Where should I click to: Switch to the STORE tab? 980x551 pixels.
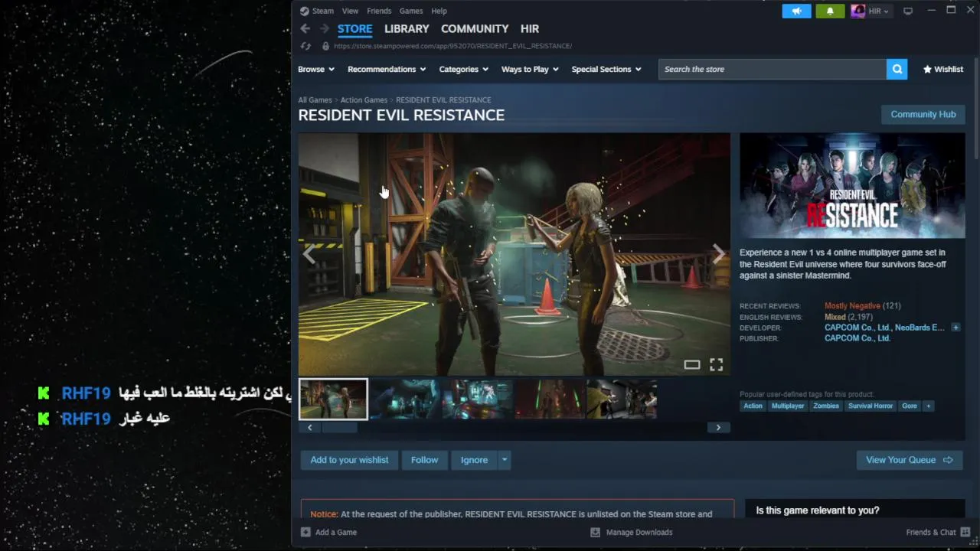[x=355, y=28]
